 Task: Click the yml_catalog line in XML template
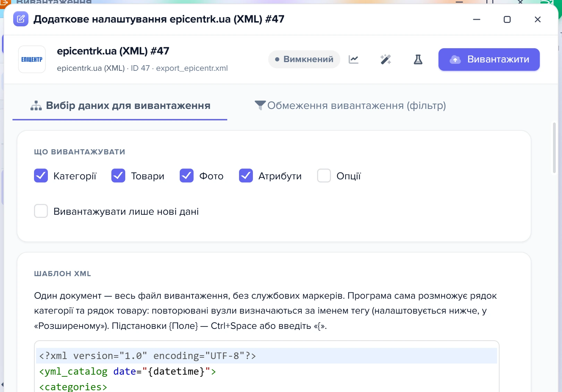266,371
